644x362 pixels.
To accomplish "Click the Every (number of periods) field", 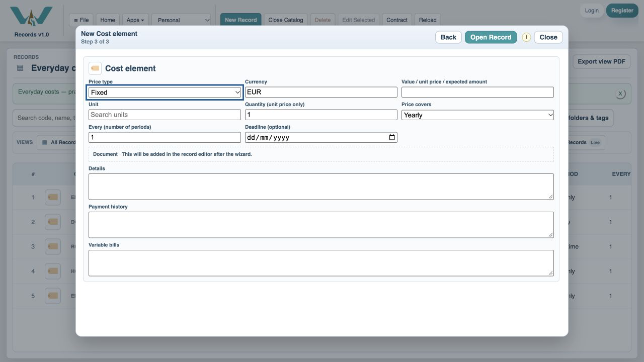I will click(165, 137).
